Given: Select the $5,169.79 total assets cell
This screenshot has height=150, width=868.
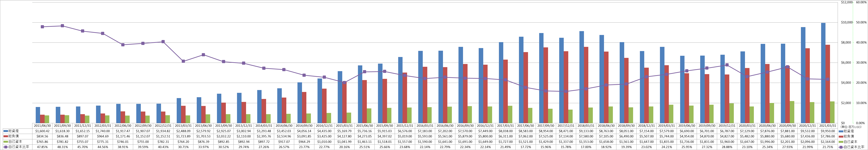Looking at the screenshot, I should (x=344, y=131).
